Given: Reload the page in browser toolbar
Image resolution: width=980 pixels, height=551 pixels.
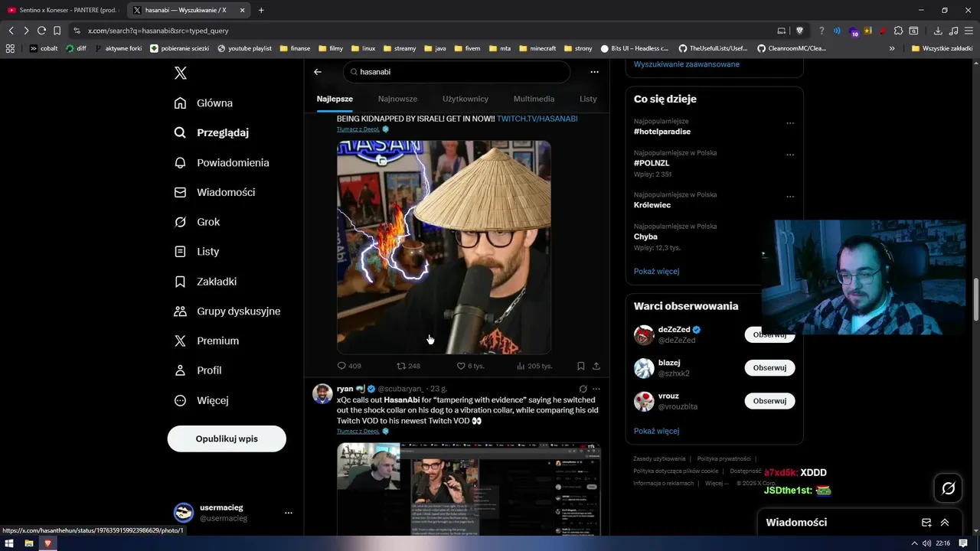Looking at the screenshot, I should (41, 31).
